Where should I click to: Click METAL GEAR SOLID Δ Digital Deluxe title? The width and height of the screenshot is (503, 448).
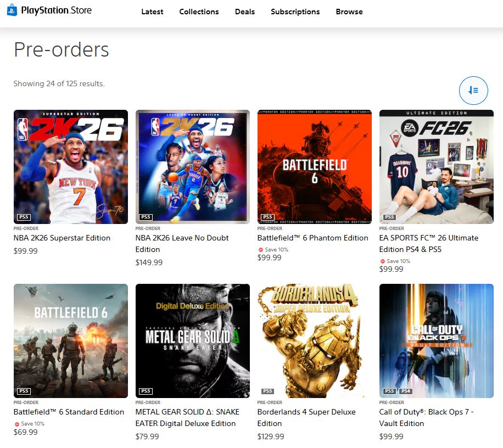(x=187, y=418)
